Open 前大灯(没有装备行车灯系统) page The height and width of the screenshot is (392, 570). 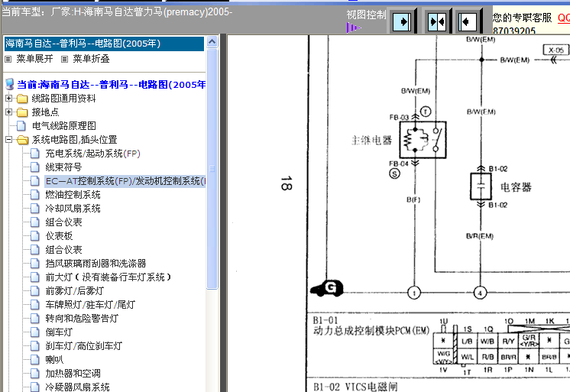[x=108, y=277]
